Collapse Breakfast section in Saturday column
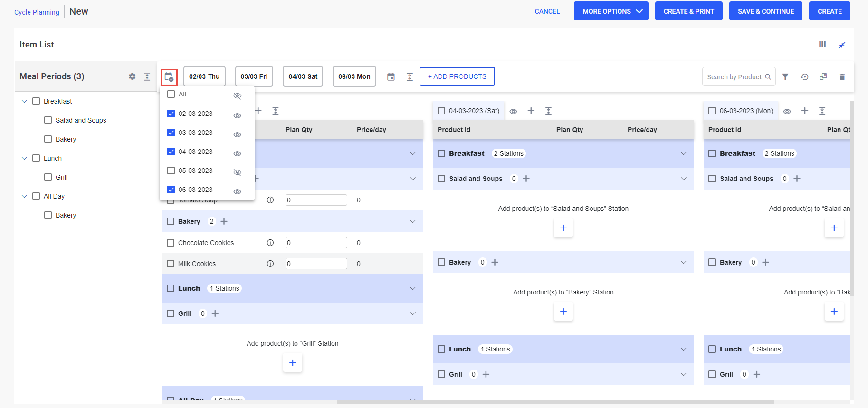868x408 pixels. click(x=684, y=153)
